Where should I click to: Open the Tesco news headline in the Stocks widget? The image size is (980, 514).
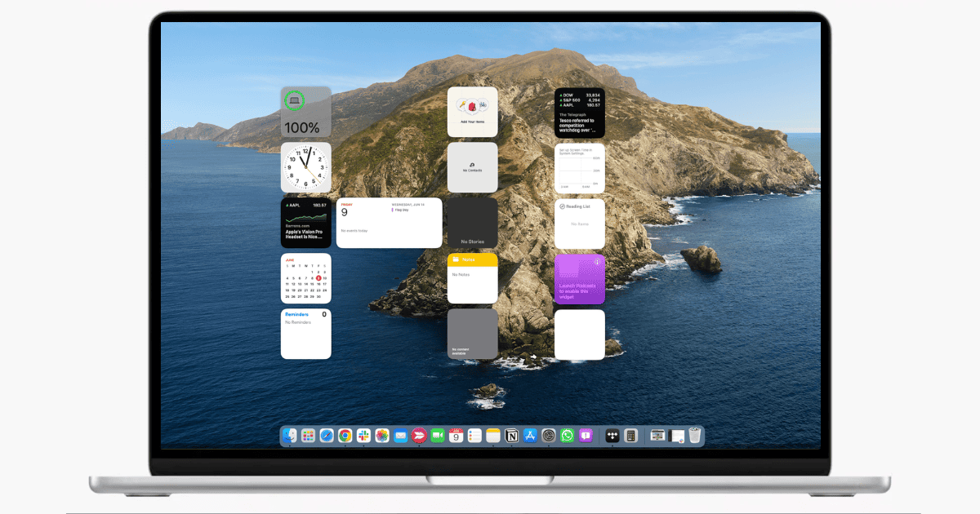tap(580, 126)
